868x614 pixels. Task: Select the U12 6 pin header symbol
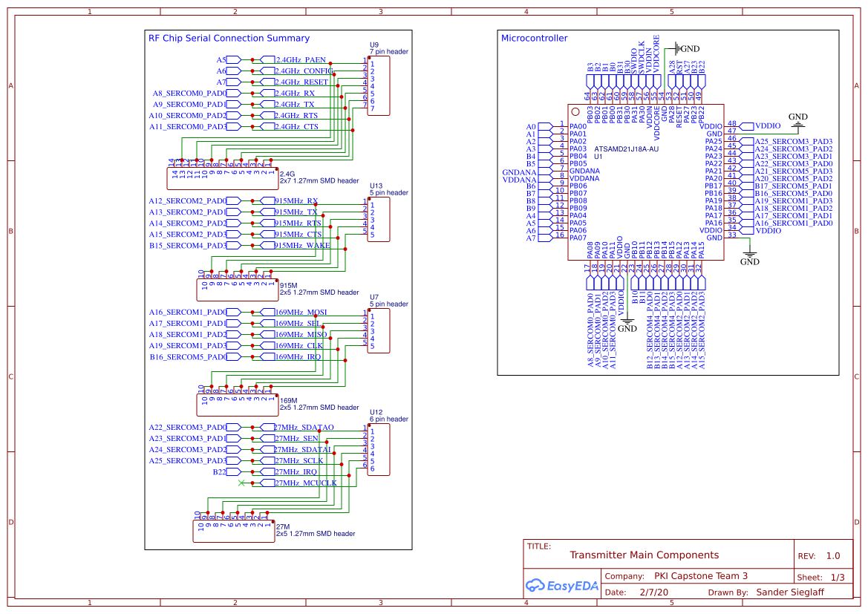[377, 451]
